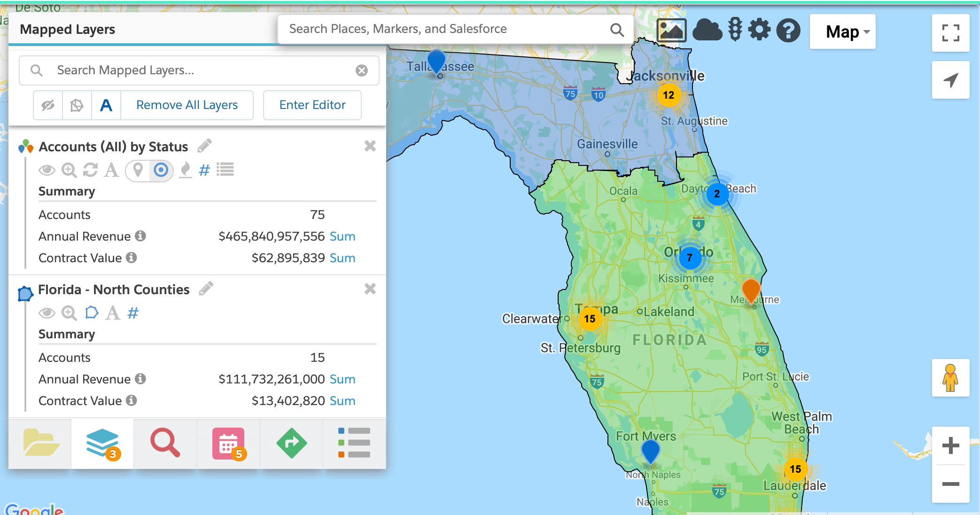The image size is (980, 515).
Task: Zoom to fit Accounts by Status markers
Action: [x=69, y=170]
